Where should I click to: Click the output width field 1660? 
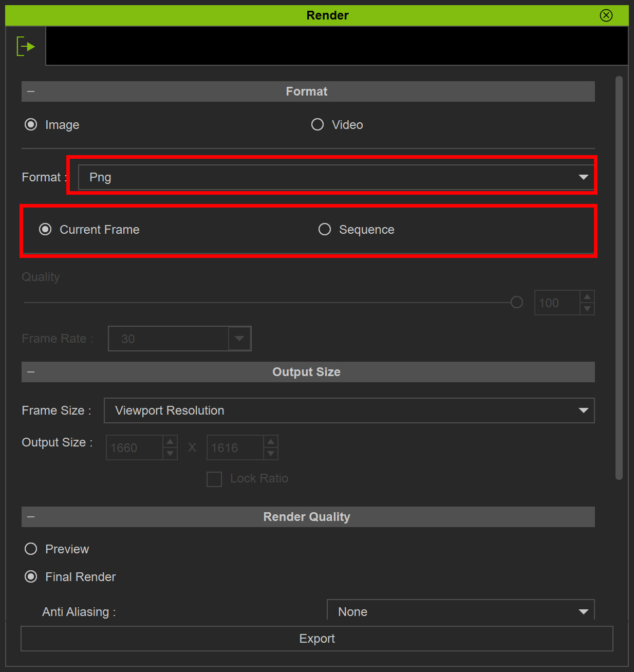[135, 447]
